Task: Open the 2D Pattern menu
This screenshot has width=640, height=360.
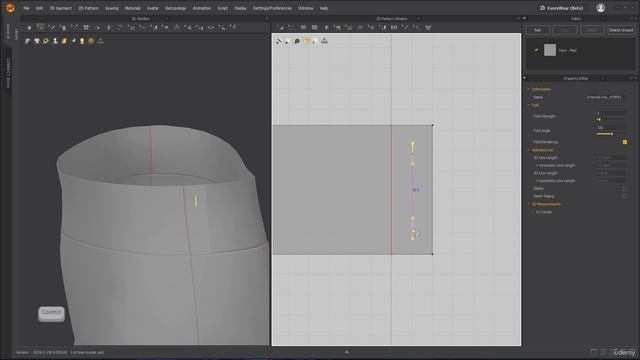Action: point(88,8)
